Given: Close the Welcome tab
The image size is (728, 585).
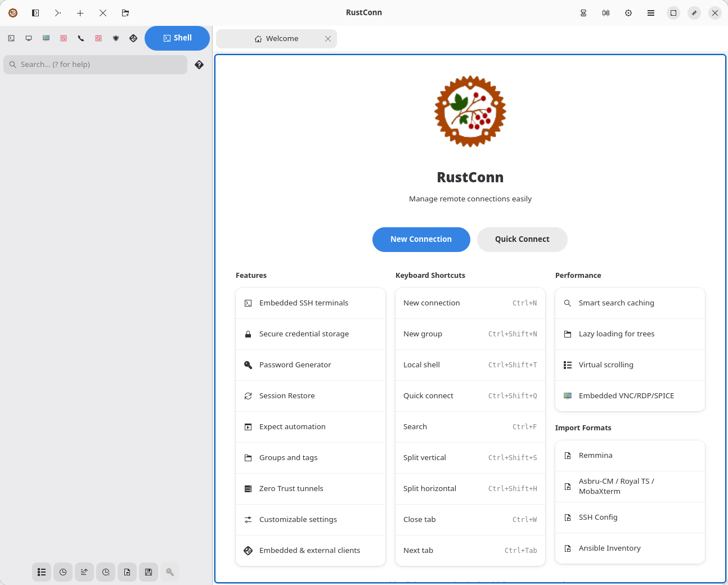Looking at the screenshot, I should tap(328, 39).
